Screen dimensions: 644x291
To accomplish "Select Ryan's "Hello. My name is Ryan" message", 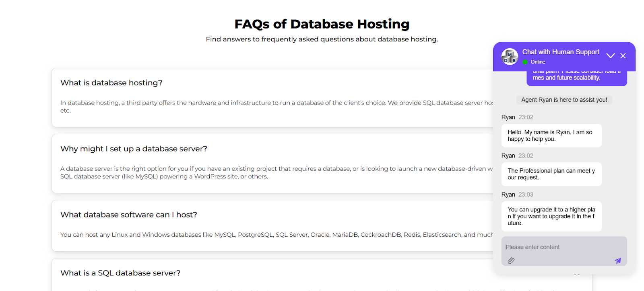I will click(551, 135).
